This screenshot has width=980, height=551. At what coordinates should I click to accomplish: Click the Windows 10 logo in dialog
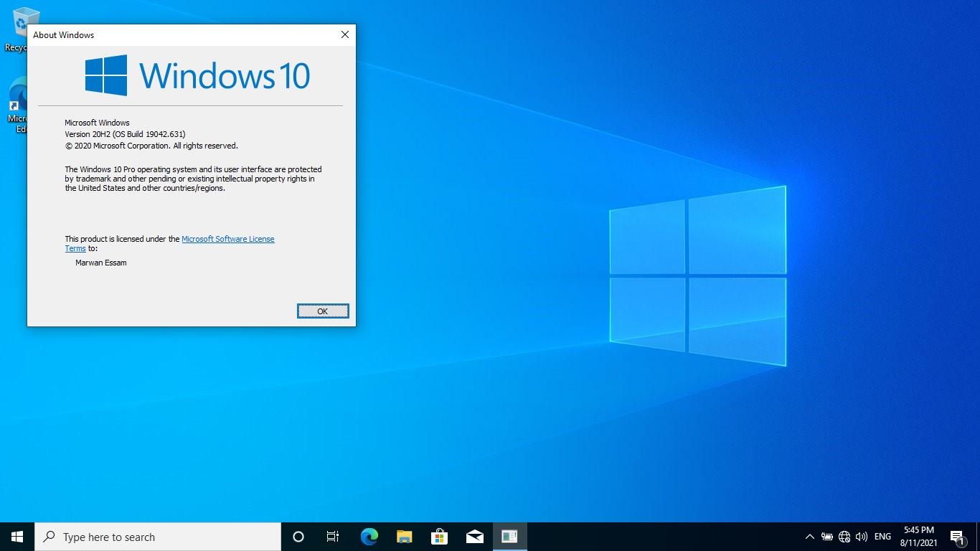coord(197,75)
